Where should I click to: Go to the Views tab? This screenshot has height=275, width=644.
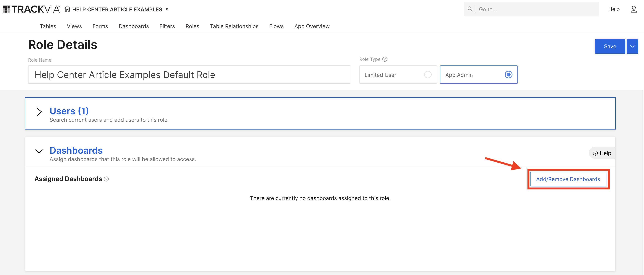coord(74,26)
